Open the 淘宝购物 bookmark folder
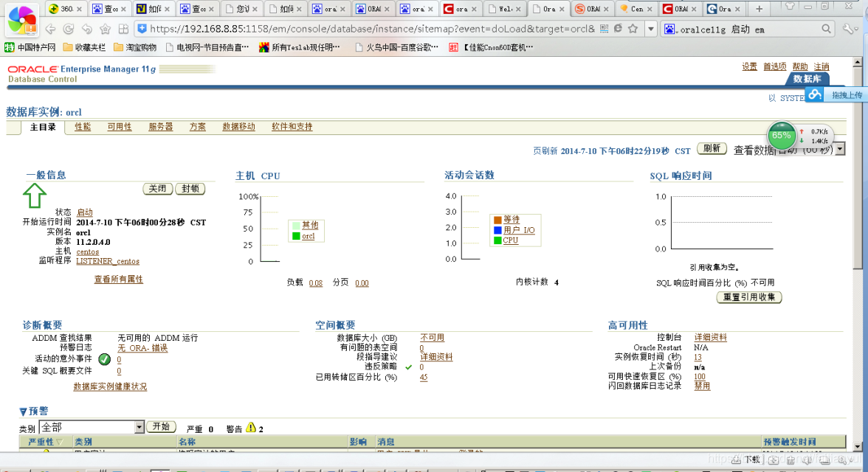Screen dimensions: 868x472 pyautogui.click(x=135, y=48)
